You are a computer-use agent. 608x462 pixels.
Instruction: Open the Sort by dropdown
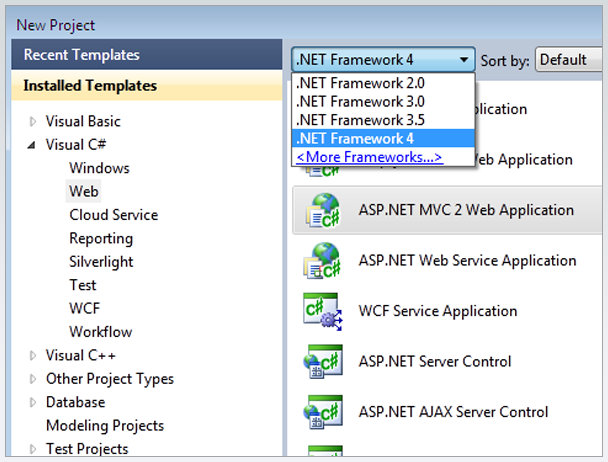(x=570, y=60)
